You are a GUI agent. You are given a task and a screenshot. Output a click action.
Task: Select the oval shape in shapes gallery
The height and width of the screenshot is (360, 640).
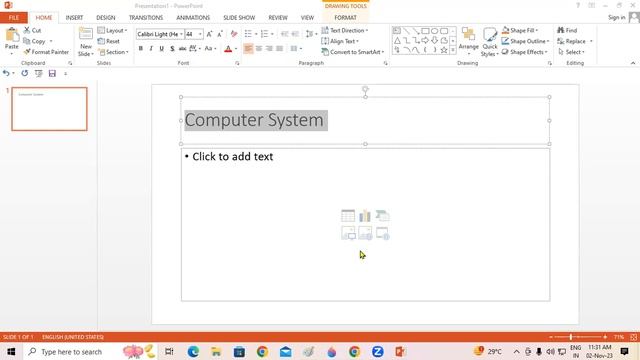click(434, 31)
